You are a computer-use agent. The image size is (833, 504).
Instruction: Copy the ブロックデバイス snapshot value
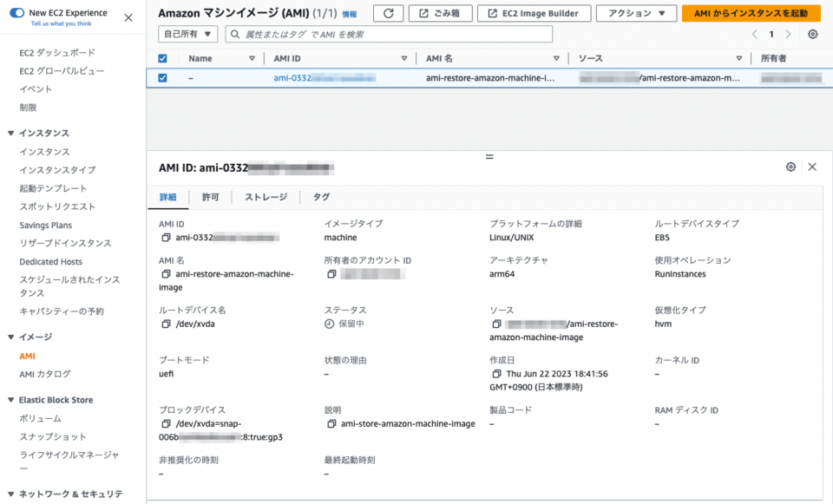click(164, 422)
